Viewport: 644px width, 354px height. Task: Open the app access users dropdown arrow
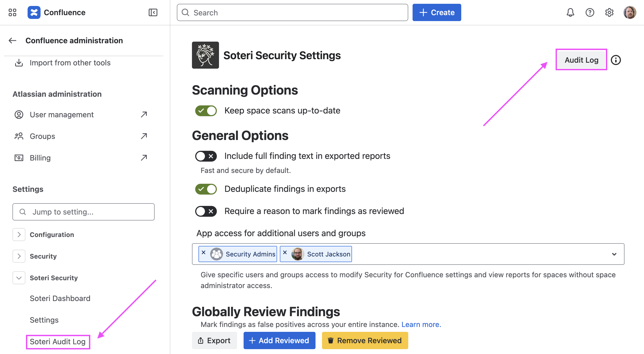point(614,254)
